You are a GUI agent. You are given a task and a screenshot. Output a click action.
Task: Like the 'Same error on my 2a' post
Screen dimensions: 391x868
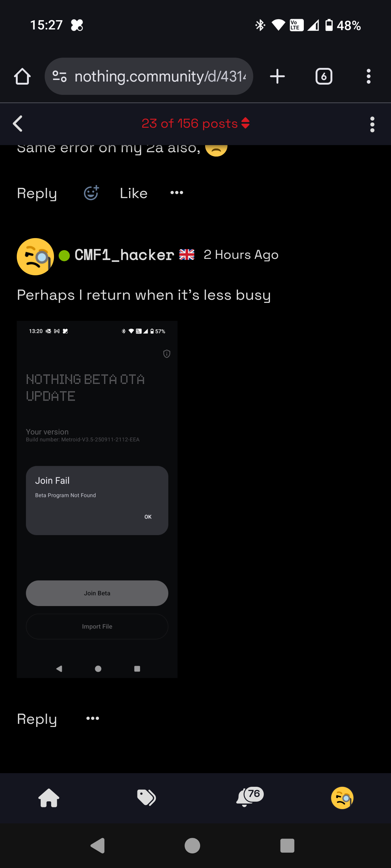tap(134, 193)
